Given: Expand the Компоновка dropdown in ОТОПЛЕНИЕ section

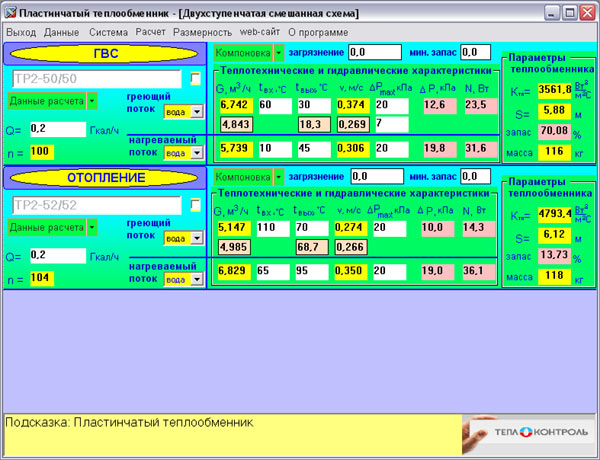Looking at the screenshot, I should click(x=278, y=177).
